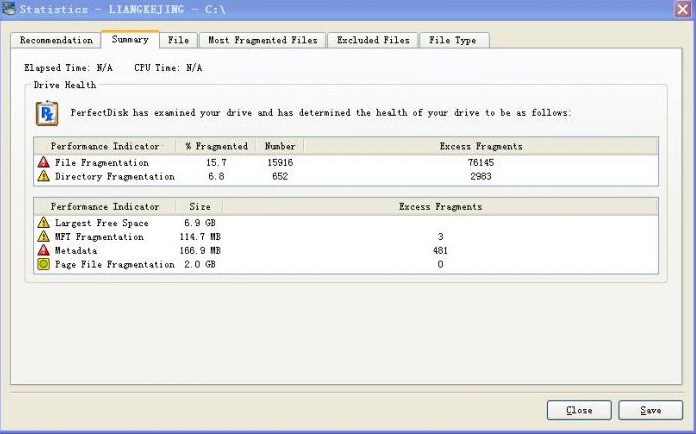696x434 pixels.
Task: Click the 6.8 percent fragmented value
Action: tap(216, 176)
